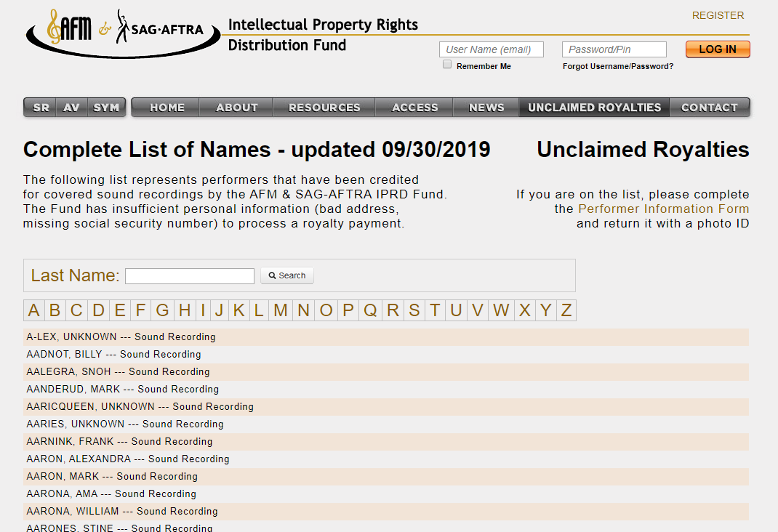Jump to names starting with M
Screen dimensions: 778x532
279,310
